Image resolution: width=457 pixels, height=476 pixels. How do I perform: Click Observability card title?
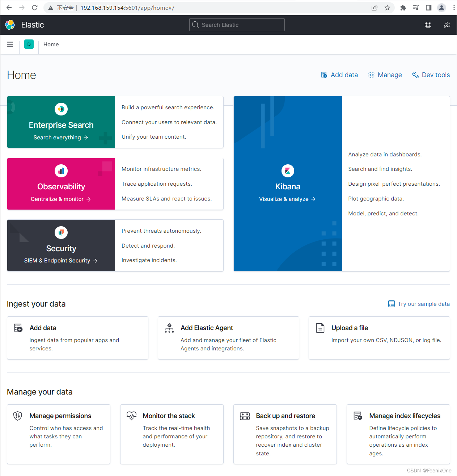(x=61, y=186)
